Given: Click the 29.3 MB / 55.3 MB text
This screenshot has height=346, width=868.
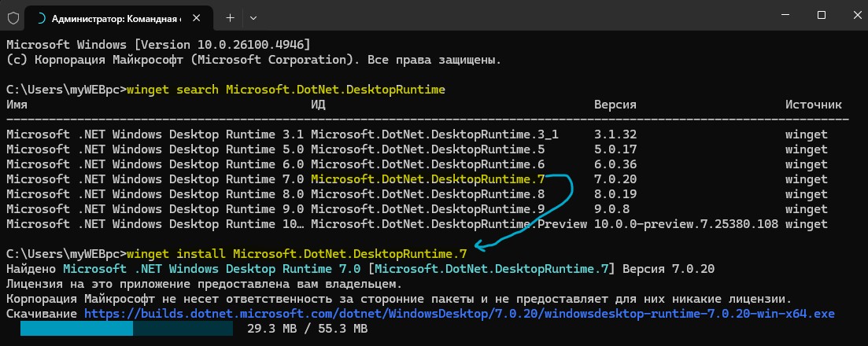Looking at the screenshot, I should click(x=308, y=329).
